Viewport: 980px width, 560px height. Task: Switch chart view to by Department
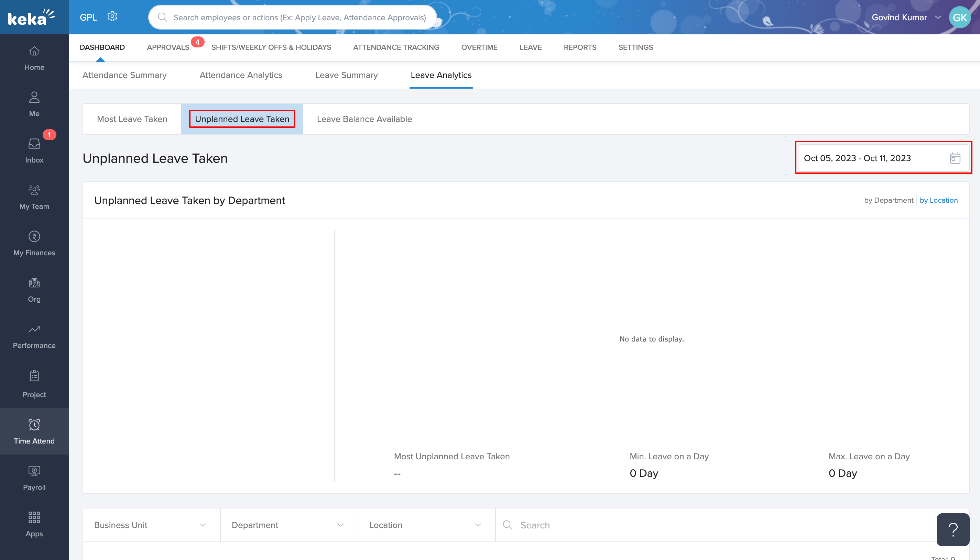pos(889,200)
